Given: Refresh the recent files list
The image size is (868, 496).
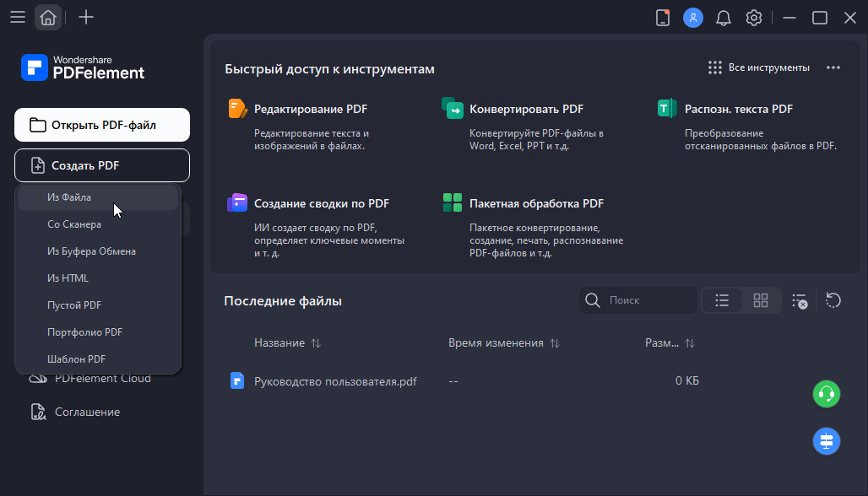Looking at the screenshot, I should (833, 300).
